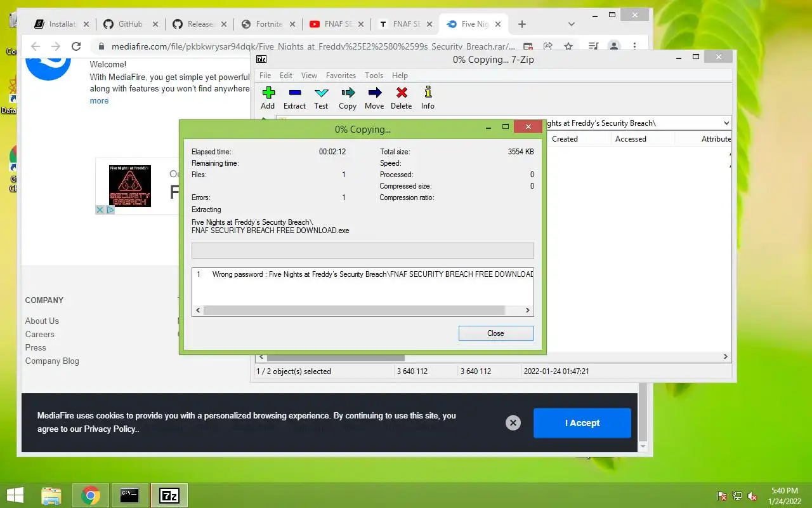Image resolution: width=812 pixels, height=508 pixels.
Task: Open the Company Blog link
Action: (52, 361)
